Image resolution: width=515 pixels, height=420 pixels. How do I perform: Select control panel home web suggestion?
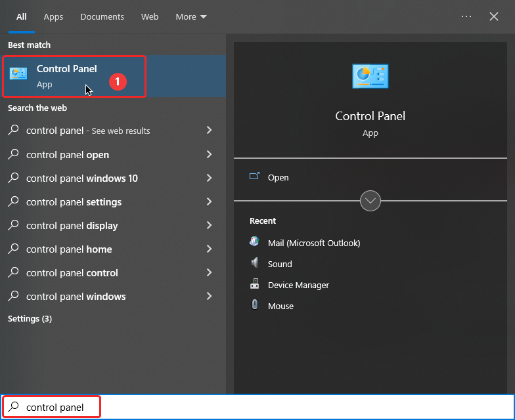[x=69, y=249]
